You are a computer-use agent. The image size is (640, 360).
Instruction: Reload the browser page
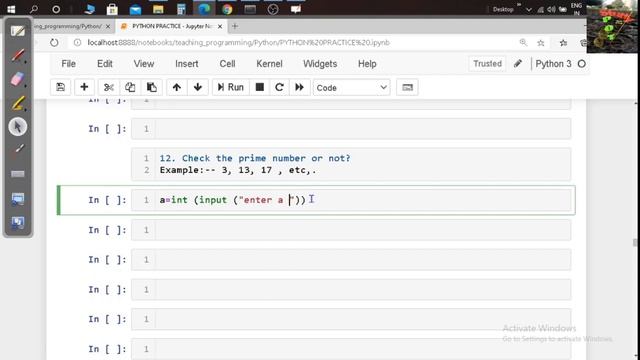click(x=54, y=42)
